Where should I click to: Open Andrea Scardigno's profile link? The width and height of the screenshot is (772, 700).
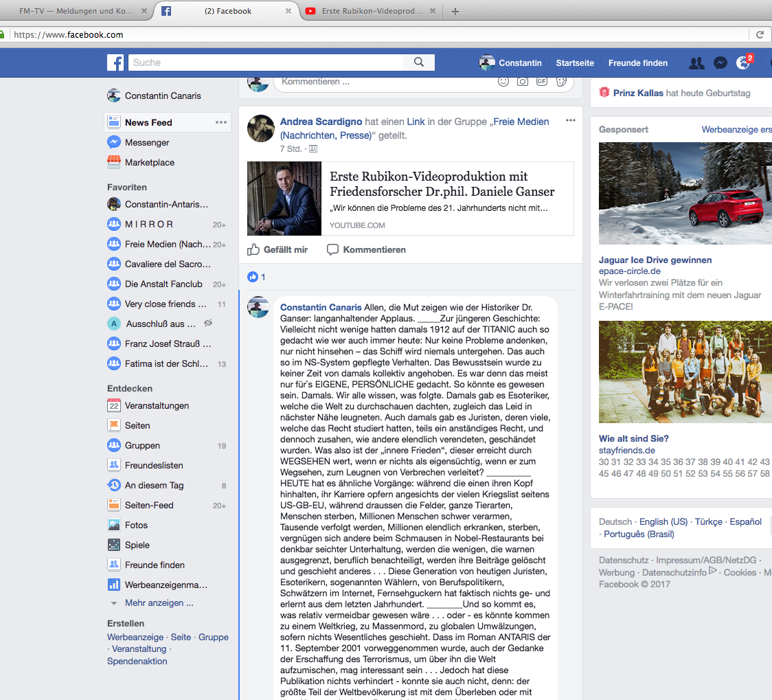321,122
